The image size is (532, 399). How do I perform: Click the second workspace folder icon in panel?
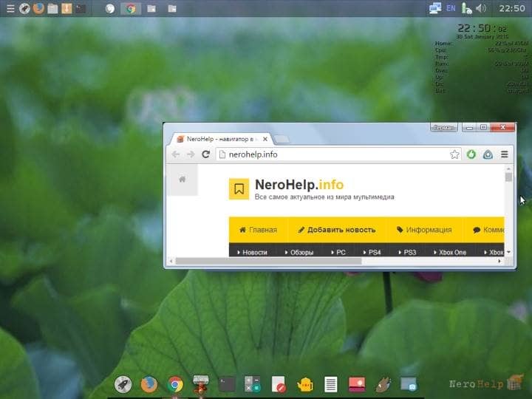click(172, 8)
